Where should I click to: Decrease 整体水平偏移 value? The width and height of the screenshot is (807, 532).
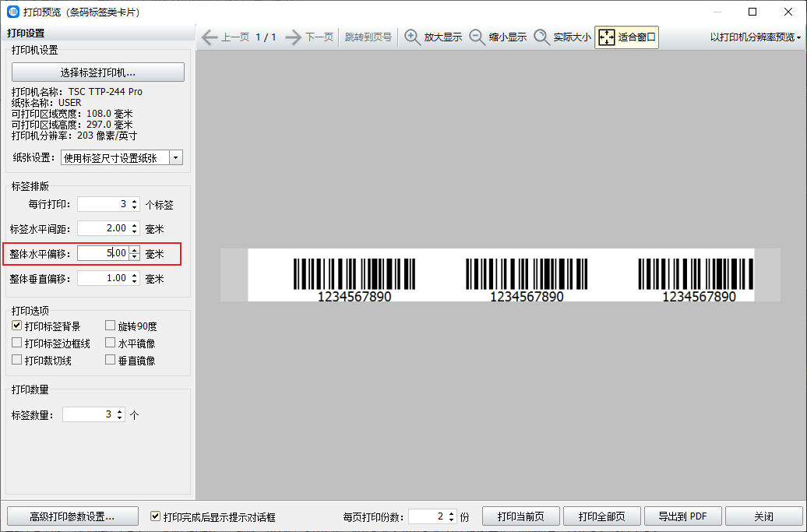pos(134,257)
